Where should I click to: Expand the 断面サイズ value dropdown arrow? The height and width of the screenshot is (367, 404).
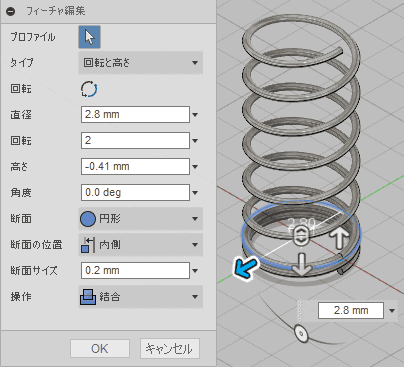[195, 271]
